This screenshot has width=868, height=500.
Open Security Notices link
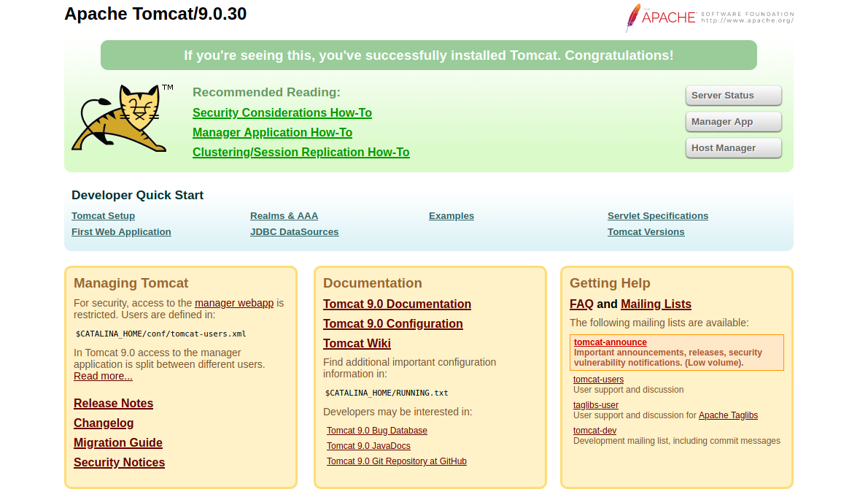tap(119, 462)
